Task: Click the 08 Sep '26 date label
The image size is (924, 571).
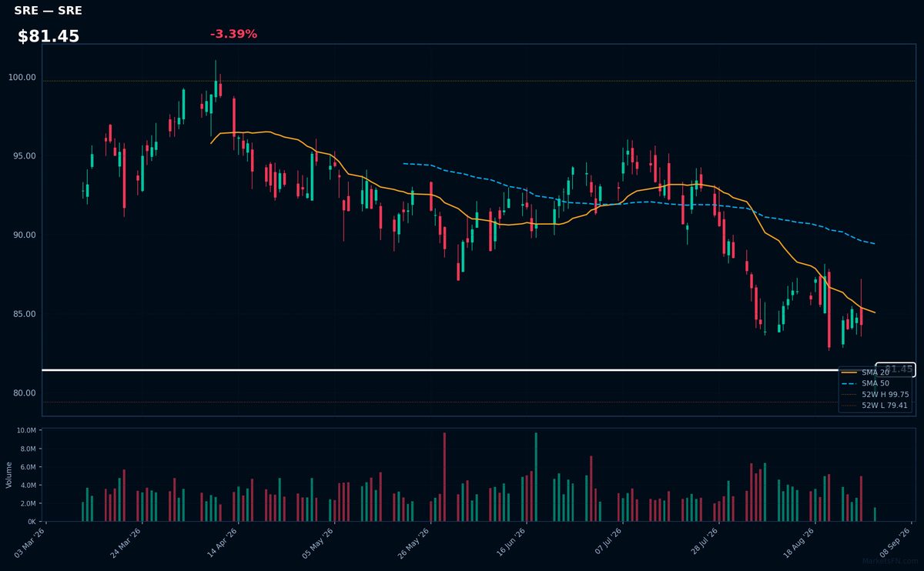Action: [896, 543]
